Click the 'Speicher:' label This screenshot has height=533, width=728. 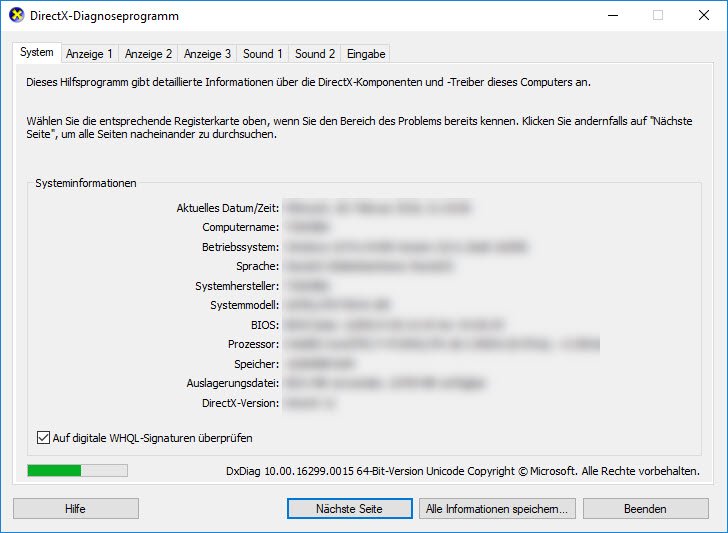pos(257,364)
